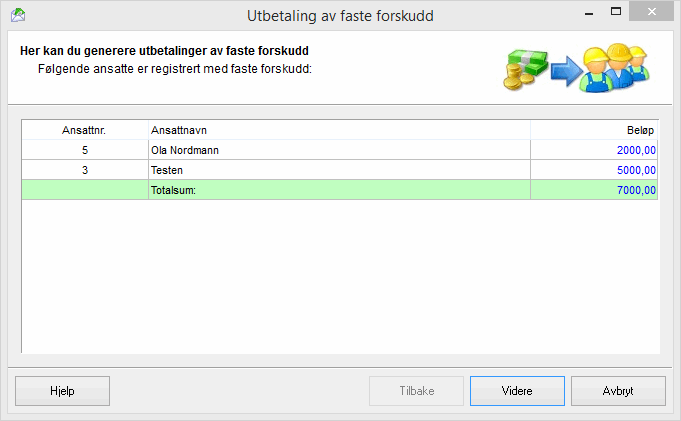Select the Testen employee row
The height and width of the screenshot is (421, 681).
[338, 171]
